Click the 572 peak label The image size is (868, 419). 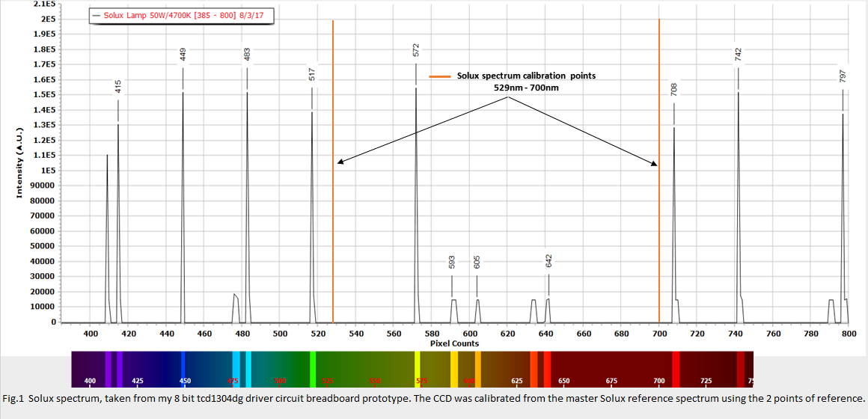pos(416,50)
